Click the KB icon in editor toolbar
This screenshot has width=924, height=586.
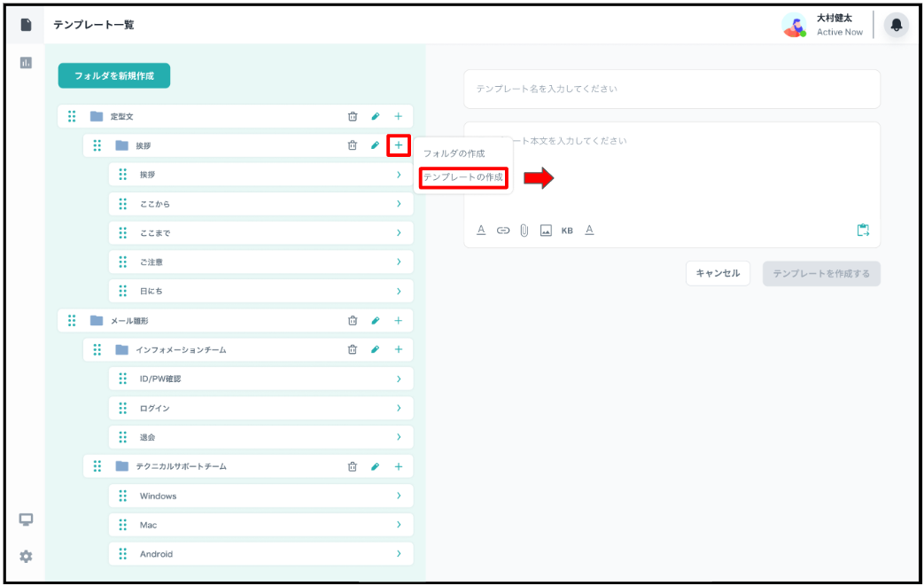click(567, 230)
